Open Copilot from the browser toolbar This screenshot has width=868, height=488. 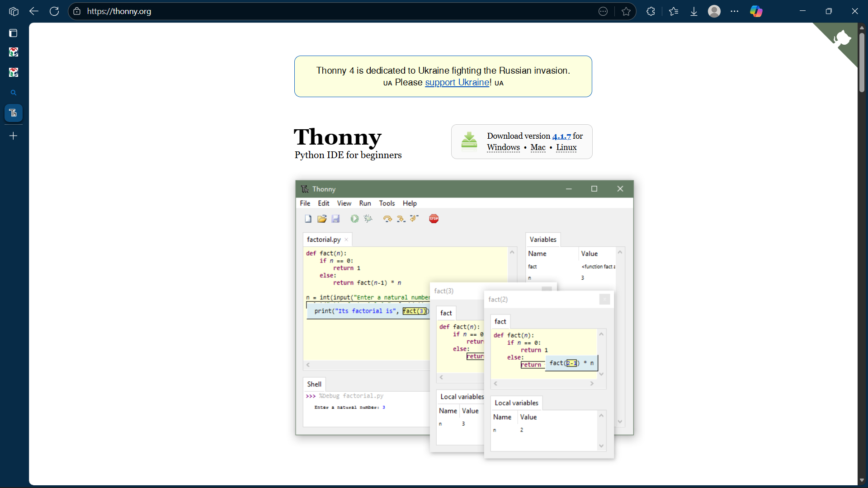756,11
